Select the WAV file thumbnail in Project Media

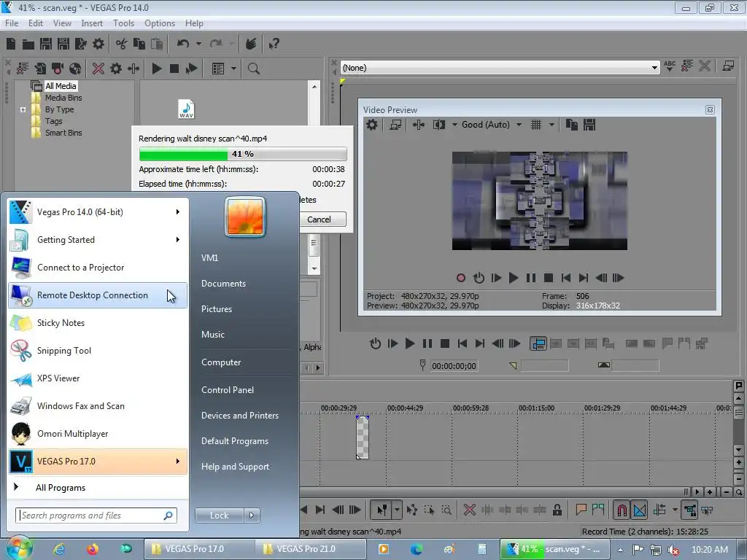pos(186,109)
